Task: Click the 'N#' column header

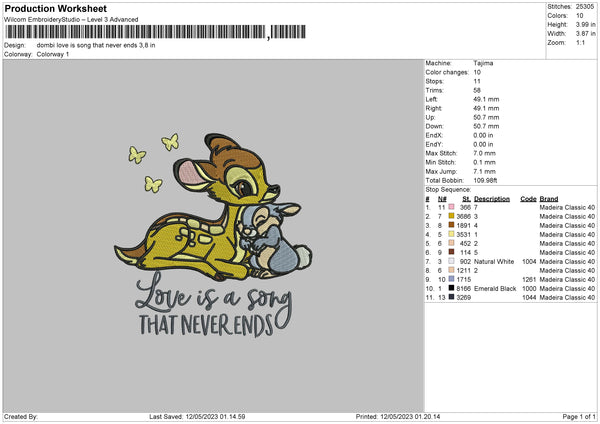Action: tap(442, 199)
